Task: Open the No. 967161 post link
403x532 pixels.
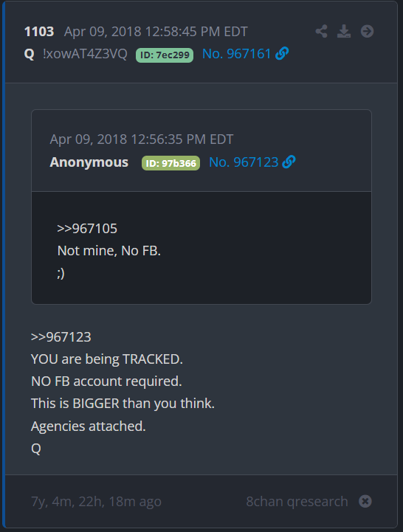Action: coord(236,54)
